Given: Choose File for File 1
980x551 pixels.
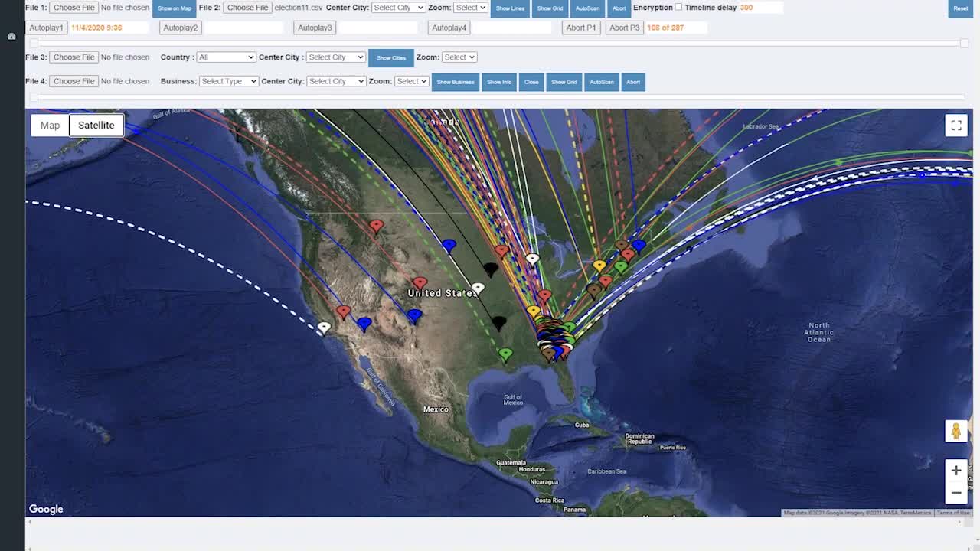Looking at the screenshot, I should click(x=74, y=8).
